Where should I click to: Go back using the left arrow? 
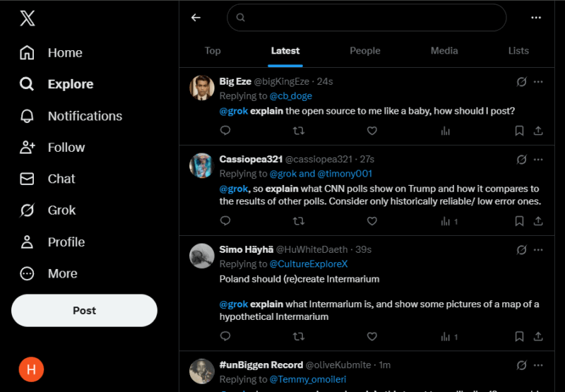[196, 18]
